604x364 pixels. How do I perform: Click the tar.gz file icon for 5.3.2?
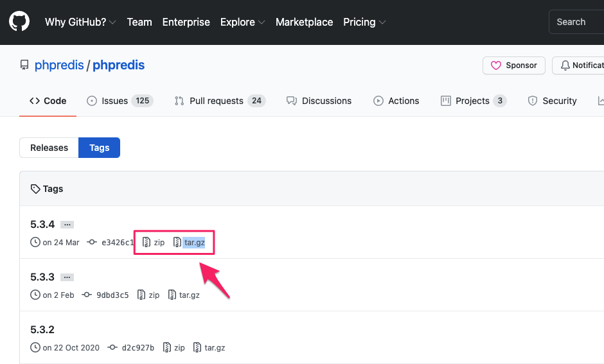197,347
